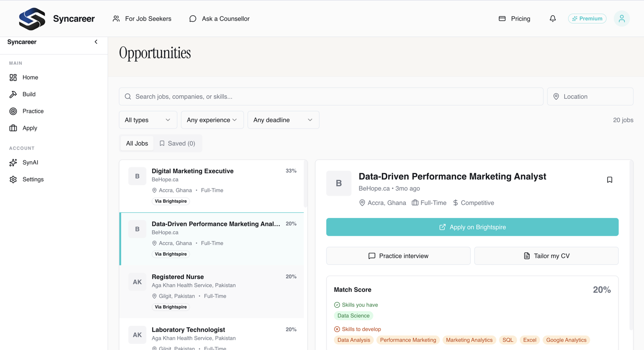Click the Premium badge
The image size is (644, 350).
[587, 18]
